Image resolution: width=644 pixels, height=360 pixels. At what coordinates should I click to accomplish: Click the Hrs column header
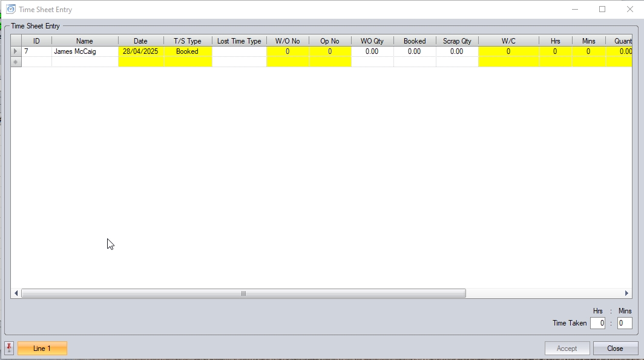pyautogui.click(x=555, y=41)
